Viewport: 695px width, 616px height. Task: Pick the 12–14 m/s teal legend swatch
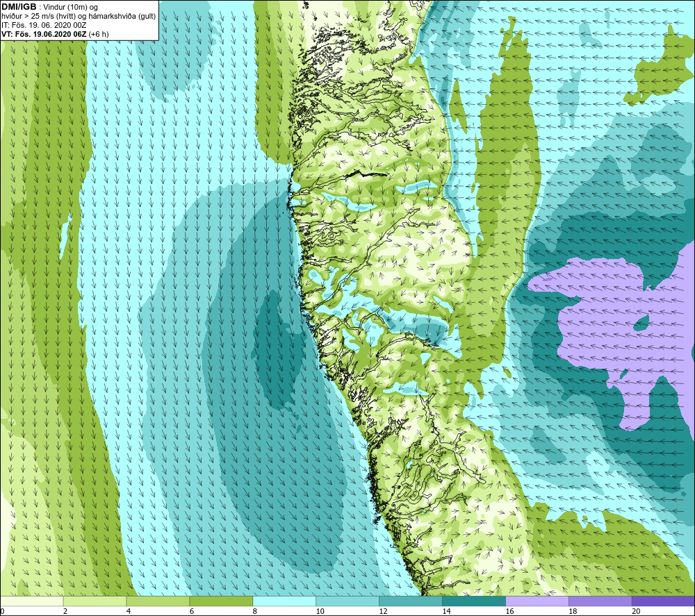(x=411, y=601)
